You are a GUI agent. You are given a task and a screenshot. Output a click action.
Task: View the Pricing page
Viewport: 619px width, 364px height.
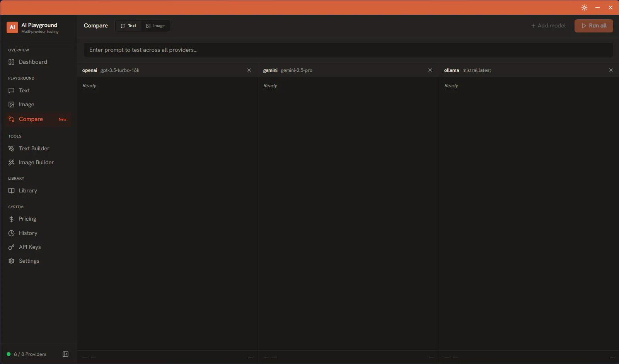coord(38,219)
